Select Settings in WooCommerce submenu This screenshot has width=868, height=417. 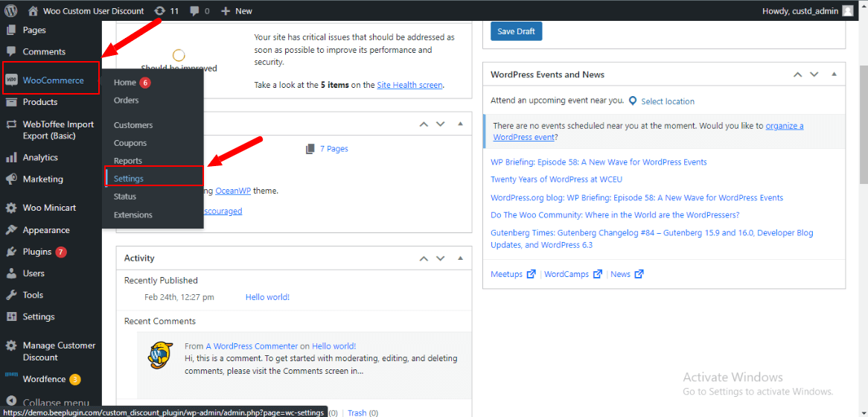(129, 179)
